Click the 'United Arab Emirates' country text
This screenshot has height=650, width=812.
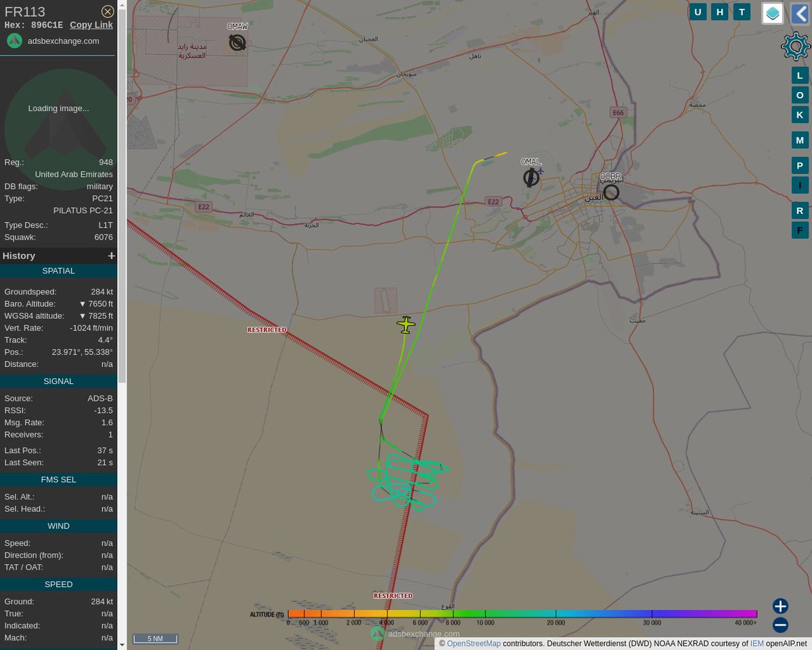(74, 174)
